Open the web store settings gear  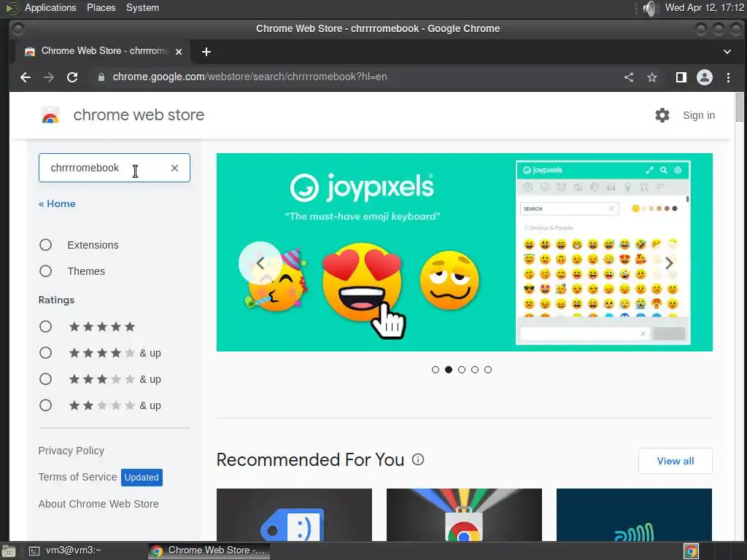[x=662, y=115]
